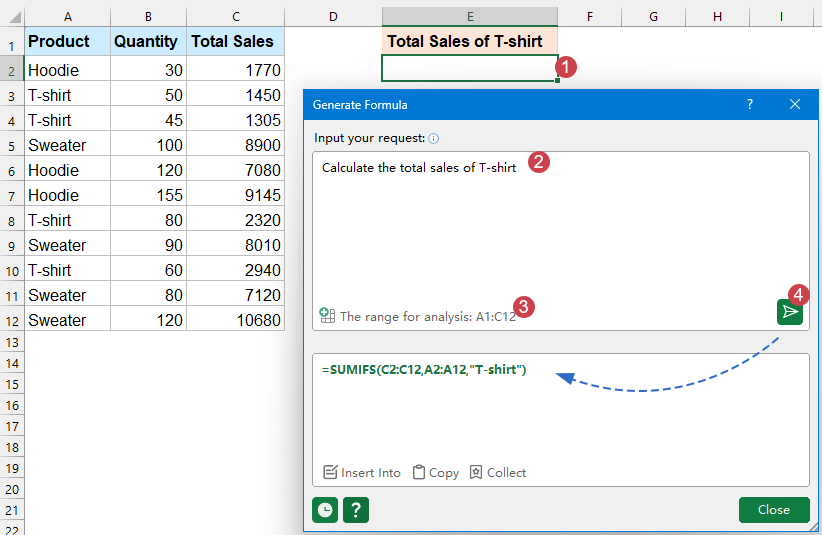Click the dialog title bar question mark
Viewport: 822px width, 535px height.
pyautogui.click(x=750, y=104)
